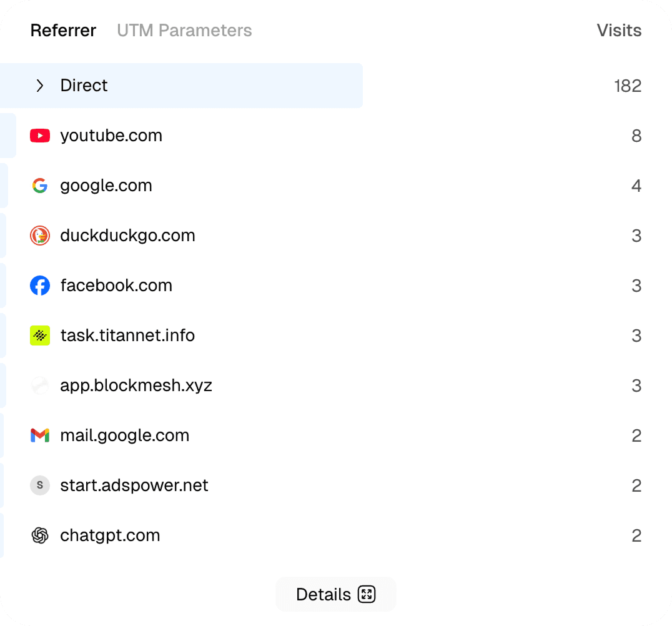
Task: Select the Referrer tab
Action: (x=63, y=31)
